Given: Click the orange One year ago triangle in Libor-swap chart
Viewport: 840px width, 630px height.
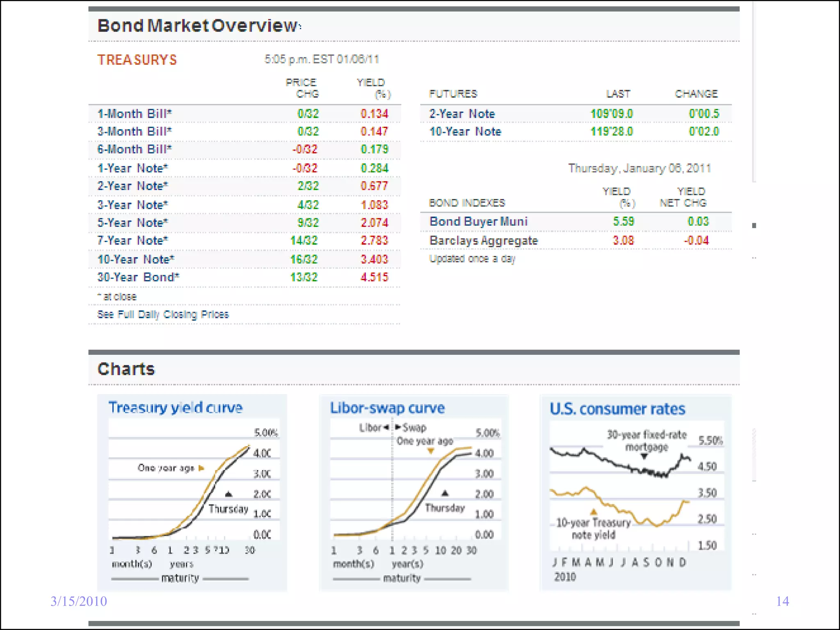Looking at the screenshot, I should click(x=431, y=451).
